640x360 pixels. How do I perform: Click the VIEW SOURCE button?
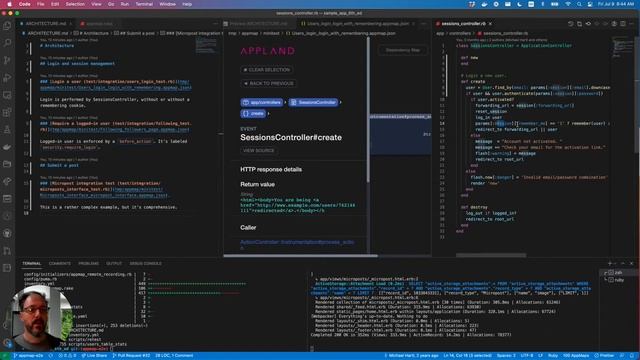(258, 151)
